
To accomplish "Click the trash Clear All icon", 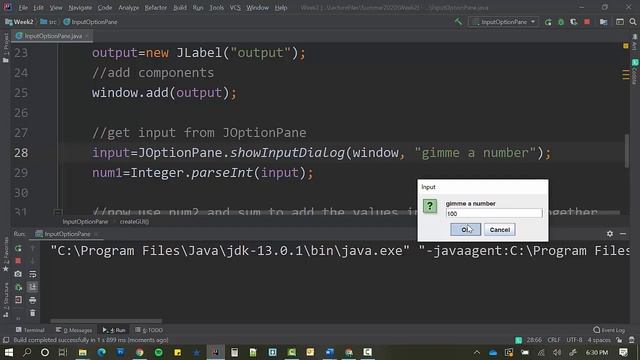I will coord(33,313).
